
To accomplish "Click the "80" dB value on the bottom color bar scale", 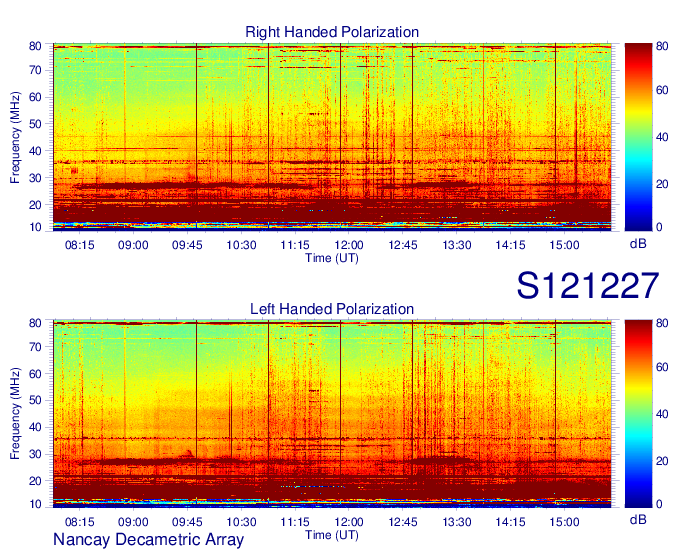I will 662,323.
